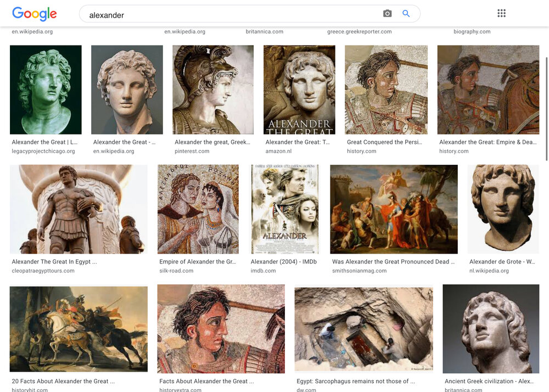Open the Alexander (2004) movie poster
This screenshot has height=392, width=549.
(x=284, y=209)
